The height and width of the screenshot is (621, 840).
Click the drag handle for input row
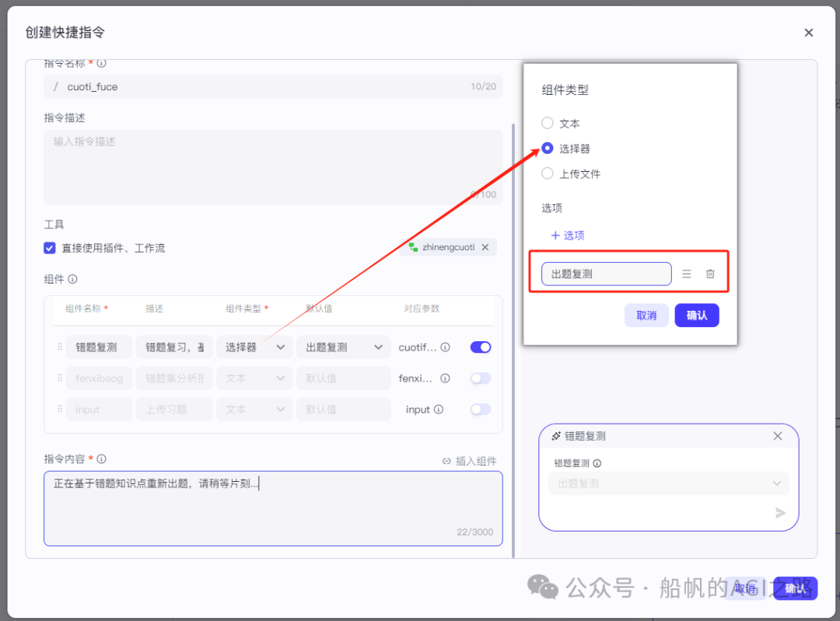59,409
